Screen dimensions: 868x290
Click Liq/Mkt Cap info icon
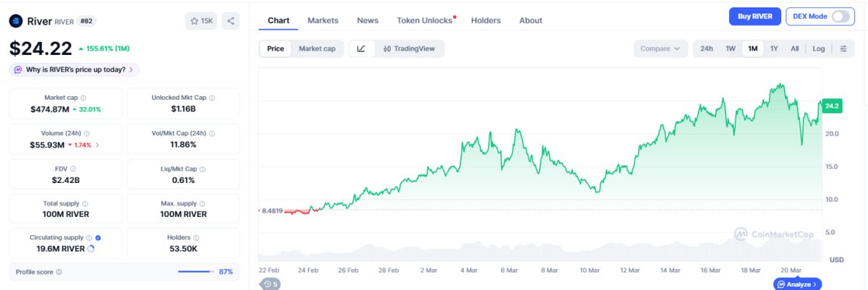point(203,169)
